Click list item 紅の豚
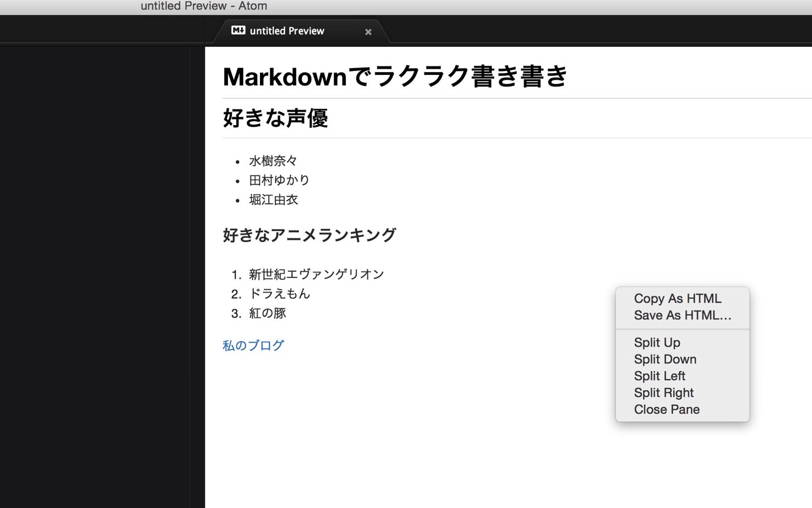Screen dimensions: 812x508 [x=267, y=313]
